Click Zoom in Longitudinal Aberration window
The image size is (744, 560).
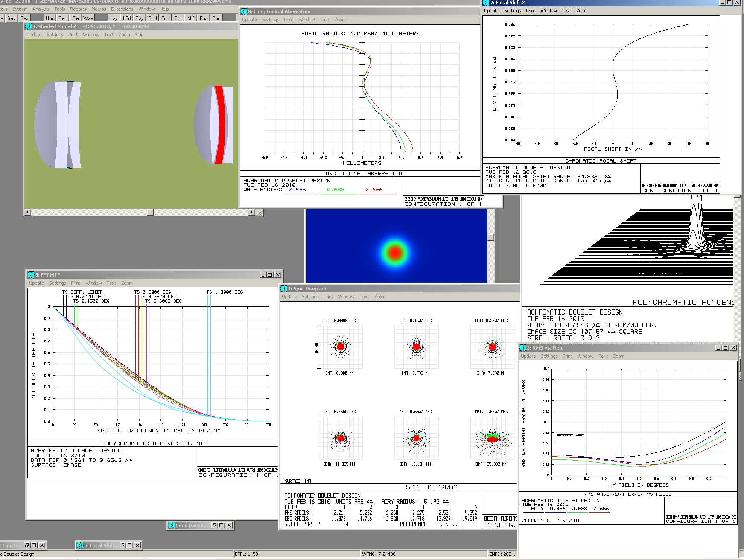(340, 20)
